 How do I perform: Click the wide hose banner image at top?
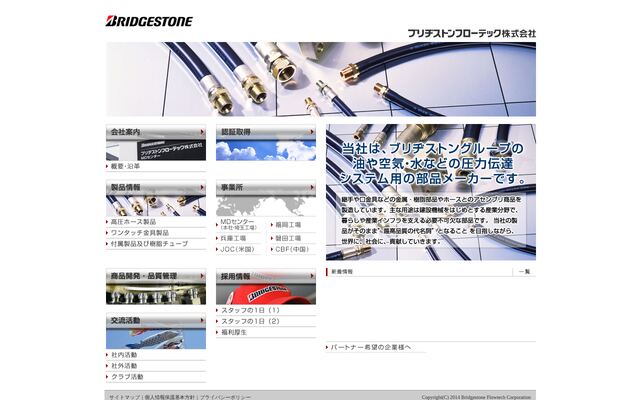coord(321,79)
